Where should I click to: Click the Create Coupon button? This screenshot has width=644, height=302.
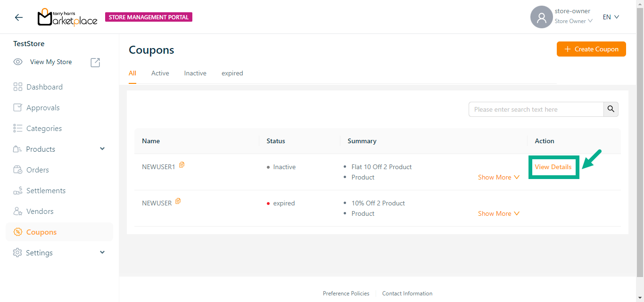[591, 49]
